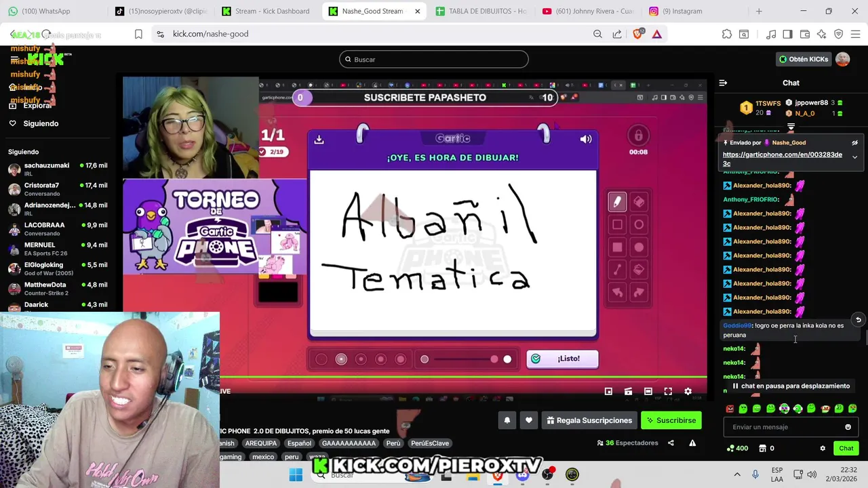
Task: Click the Regala Suscripciones button
Action: click(589, 420)
